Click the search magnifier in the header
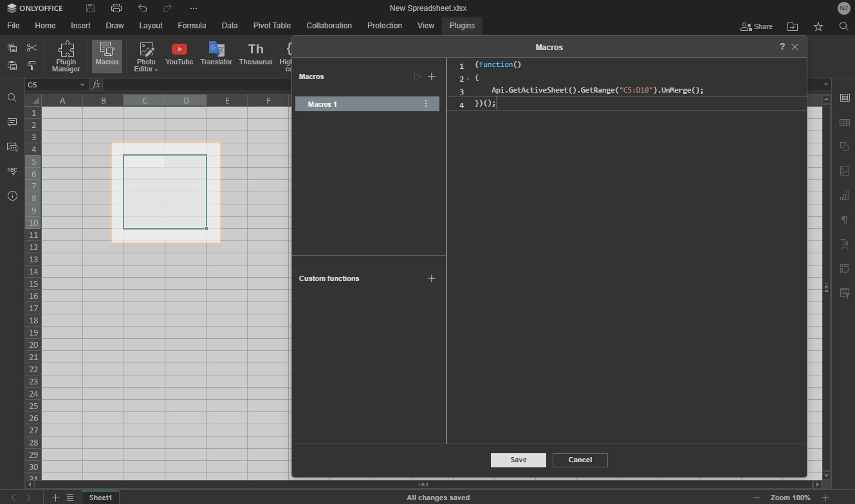Viewport: 855px width, 504px height. 844,26
